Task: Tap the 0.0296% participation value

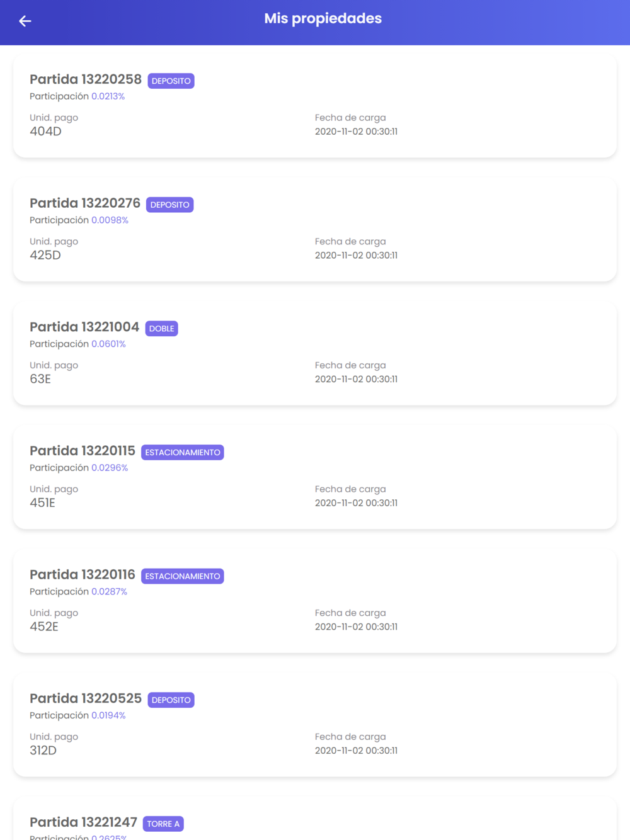Action: [x=110, y=468]
